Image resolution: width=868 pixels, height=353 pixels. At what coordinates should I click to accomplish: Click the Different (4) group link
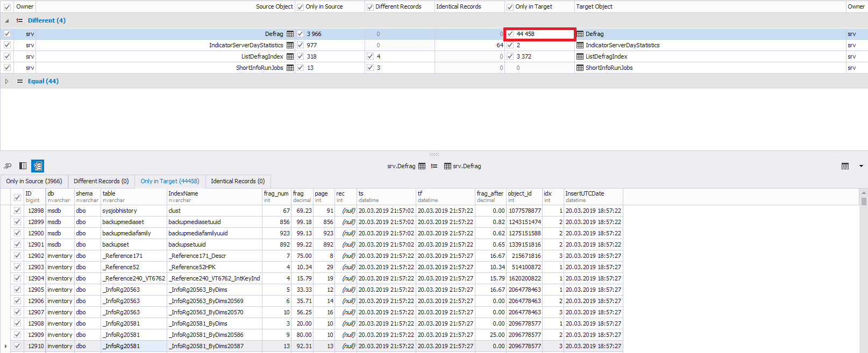(47, 20)
